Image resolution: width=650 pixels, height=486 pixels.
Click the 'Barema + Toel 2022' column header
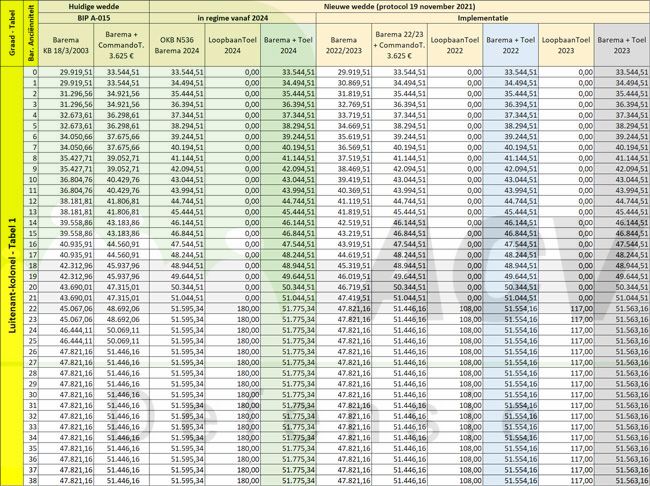tap(510, 45)
